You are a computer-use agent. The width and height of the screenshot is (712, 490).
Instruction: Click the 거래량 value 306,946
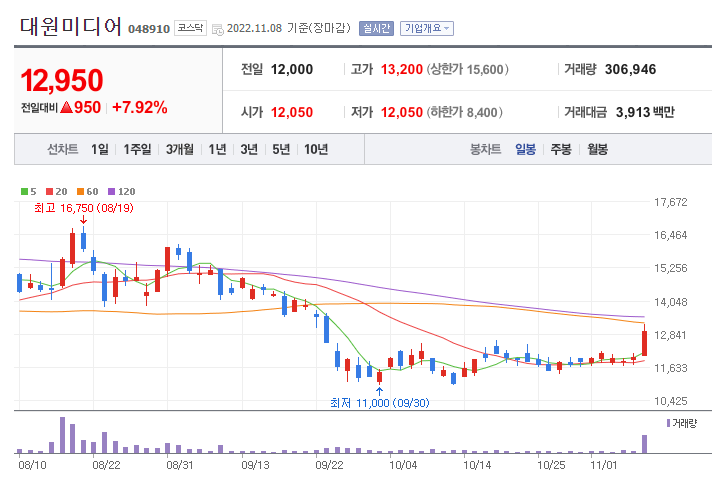[x=631, y=69]
